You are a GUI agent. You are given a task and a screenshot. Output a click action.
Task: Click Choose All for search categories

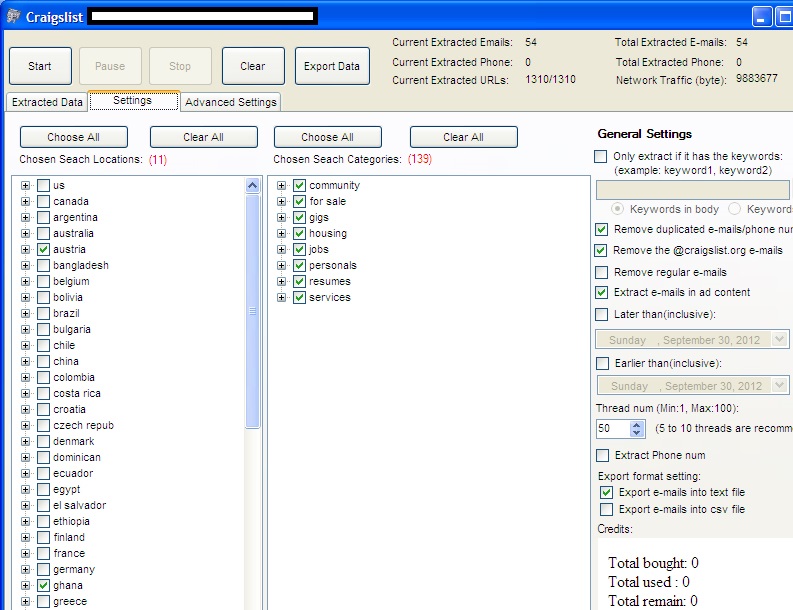327,137
